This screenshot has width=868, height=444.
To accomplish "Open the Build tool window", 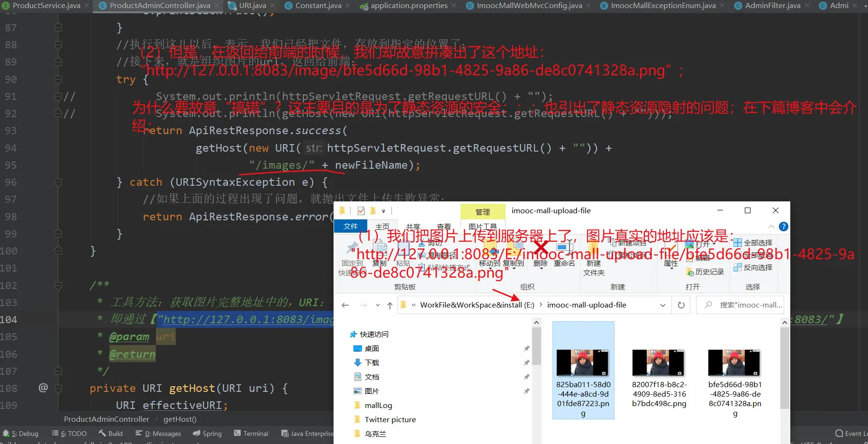I will [x=111, y=434].
